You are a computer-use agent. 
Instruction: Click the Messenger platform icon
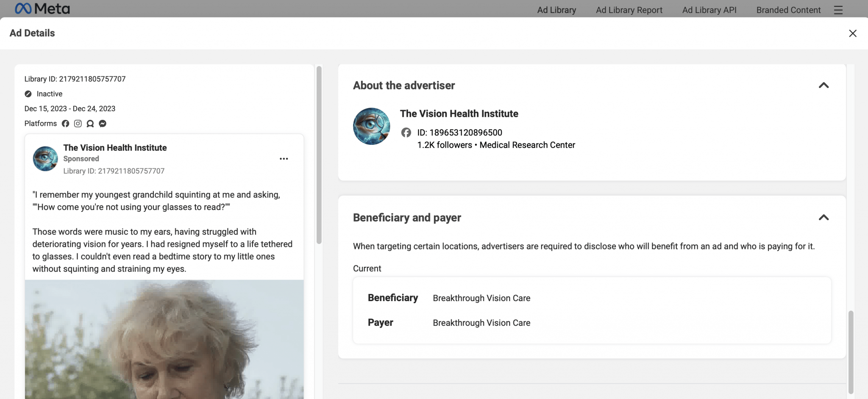pyautogui.click(x=103, y=124)
